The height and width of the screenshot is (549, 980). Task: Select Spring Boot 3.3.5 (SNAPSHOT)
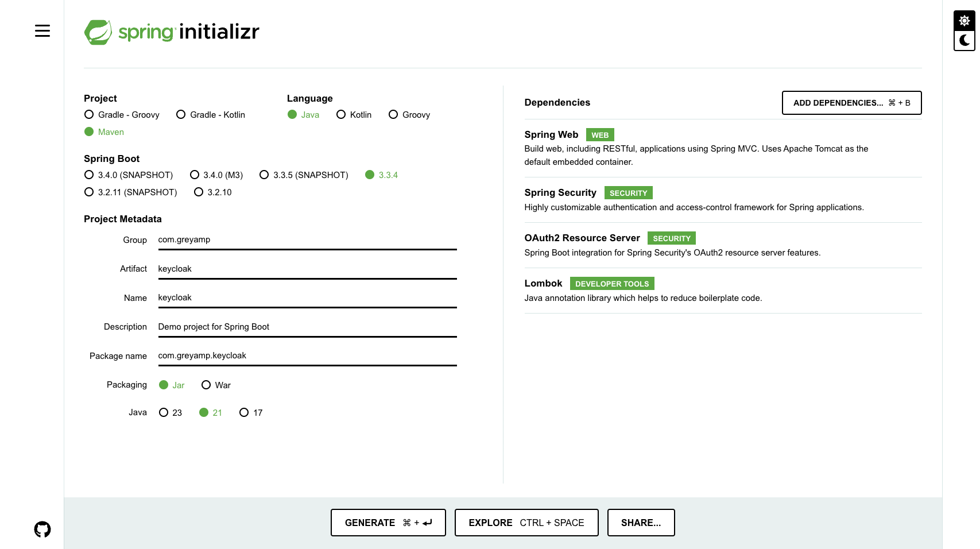point(304,175)
